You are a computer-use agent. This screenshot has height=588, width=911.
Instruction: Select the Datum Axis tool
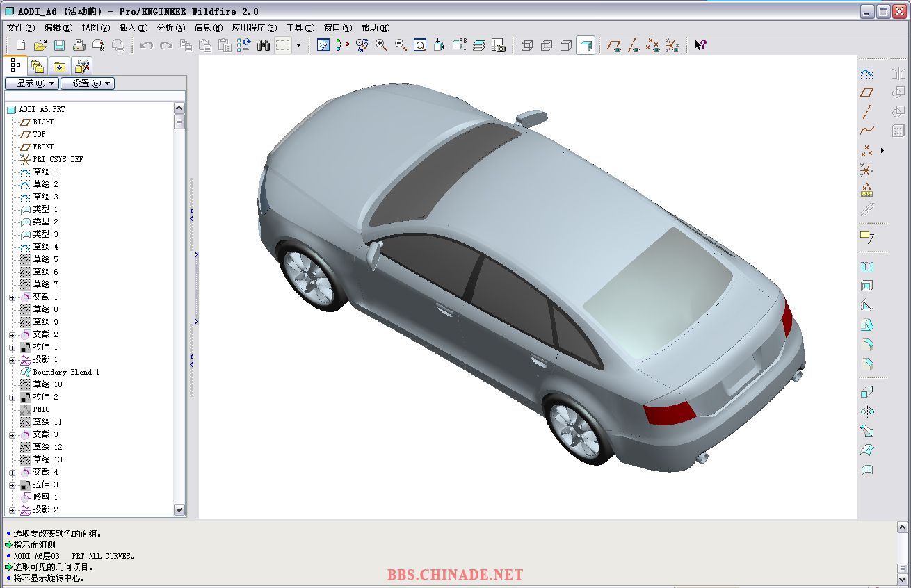pyautogui.click(x=866, y=111)
